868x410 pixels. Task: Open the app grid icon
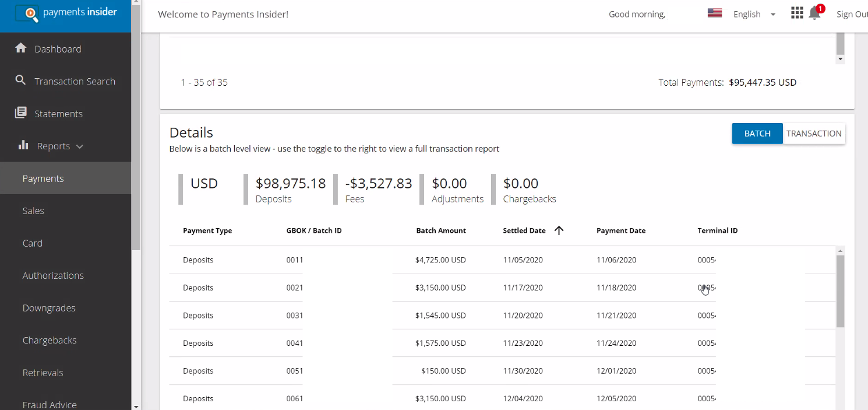[797, 12]
